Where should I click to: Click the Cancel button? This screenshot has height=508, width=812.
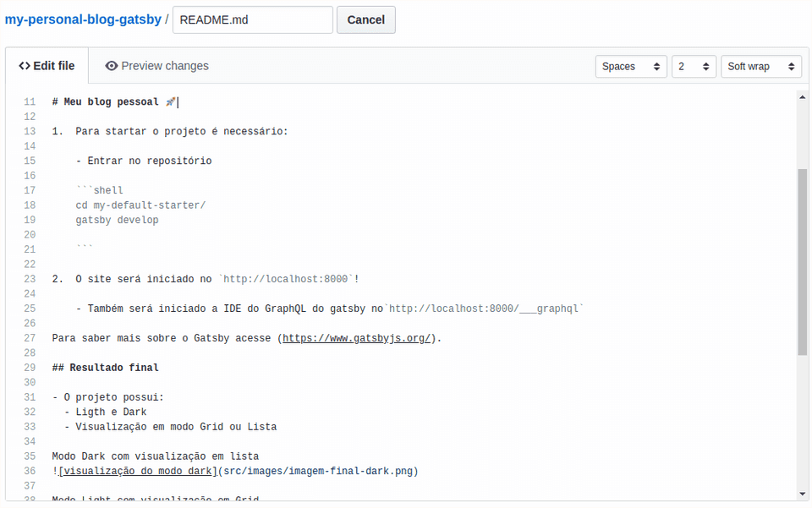tap(365, 19)
